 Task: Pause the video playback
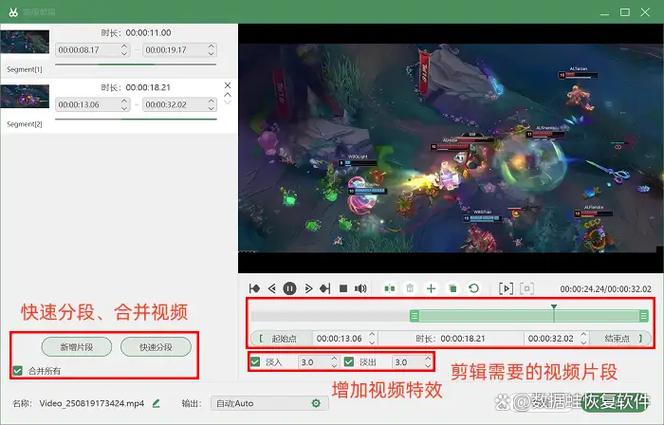click(x=290, y=289)
